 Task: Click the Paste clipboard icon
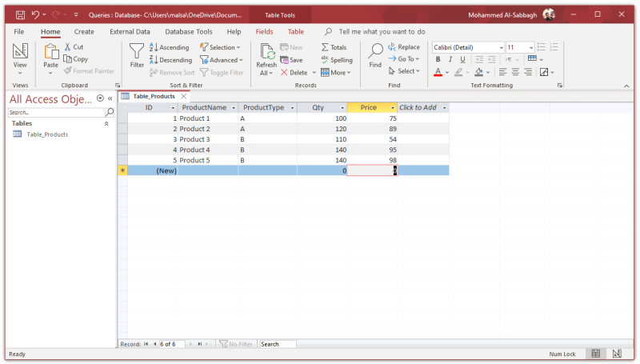[51, 52]
